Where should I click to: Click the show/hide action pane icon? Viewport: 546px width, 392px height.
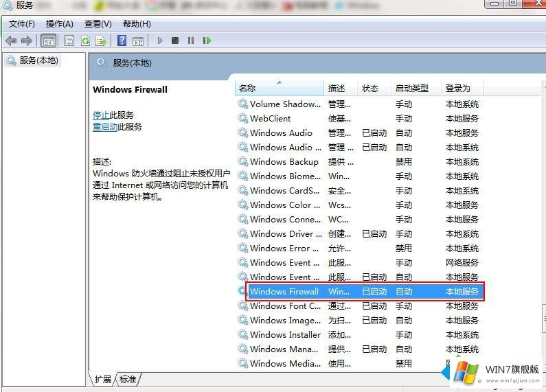pos(138,41)
